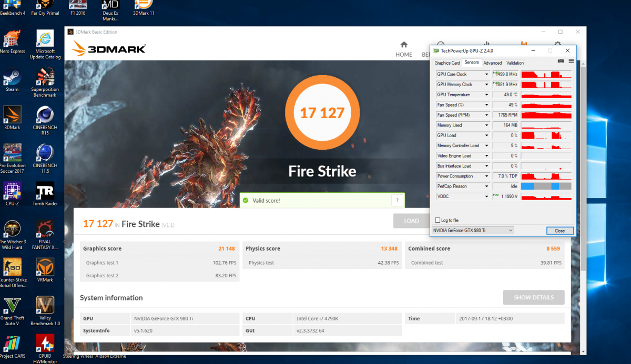The image size is (631, 364).
Task: Click the Graphics score value 21 148
Action: pyautogui.click(x=227, y=248)
